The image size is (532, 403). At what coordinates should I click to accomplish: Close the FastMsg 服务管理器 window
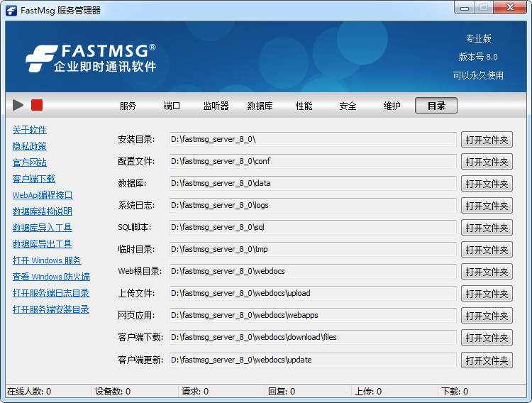point(510,8)
